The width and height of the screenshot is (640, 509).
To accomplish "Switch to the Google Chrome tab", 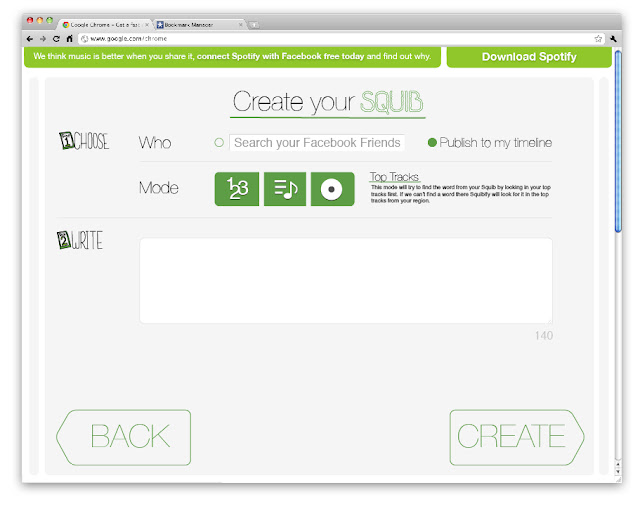I will (x=105, y=25).
